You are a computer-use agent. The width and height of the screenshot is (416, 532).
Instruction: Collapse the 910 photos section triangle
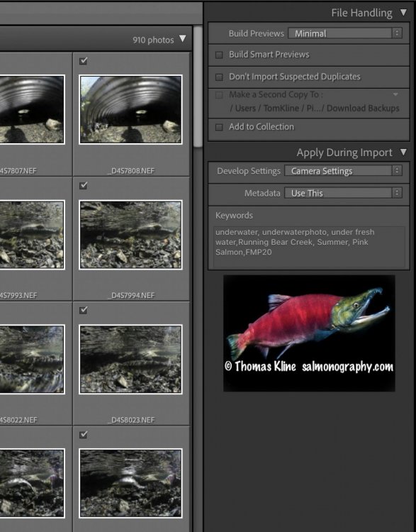coord(183,39)
